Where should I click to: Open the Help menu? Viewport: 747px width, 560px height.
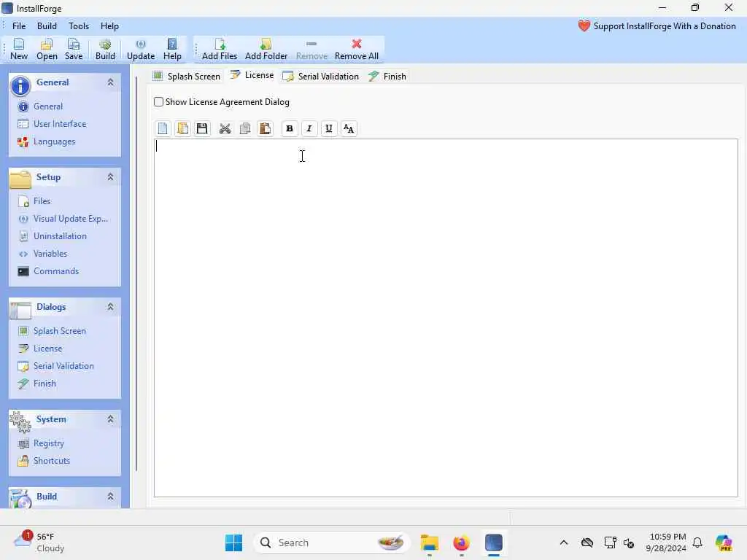(109, 26)
